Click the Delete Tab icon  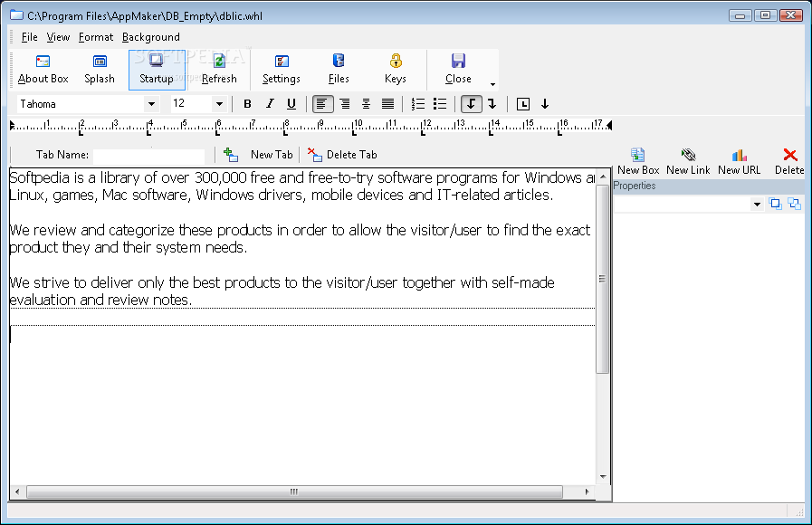coord(314,154)
